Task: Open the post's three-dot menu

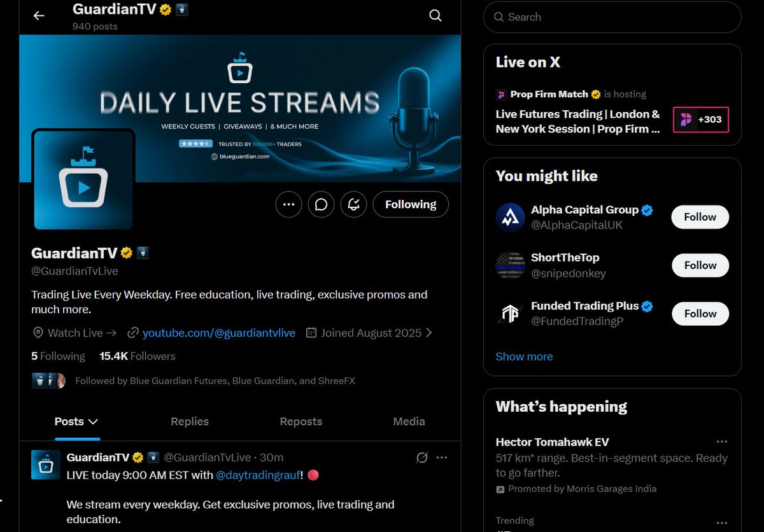Action: pyautogui.click(x=442, y=458)
